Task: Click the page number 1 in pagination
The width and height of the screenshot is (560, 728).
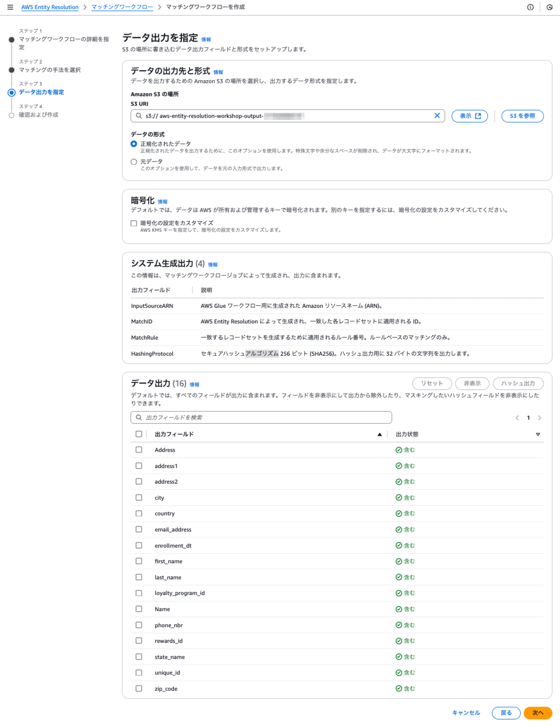Action: (x=528, y=418)
